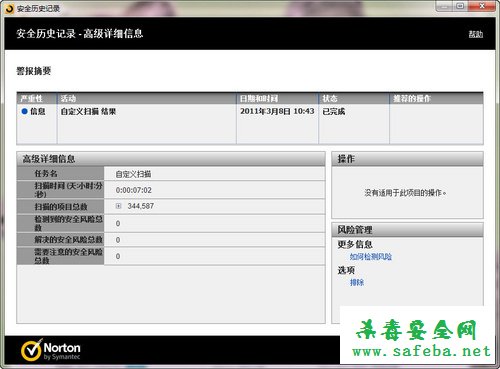Viewport: 500px width, 369px height.
Task: Click the 状态 column header
Action: tap(354, 98)
